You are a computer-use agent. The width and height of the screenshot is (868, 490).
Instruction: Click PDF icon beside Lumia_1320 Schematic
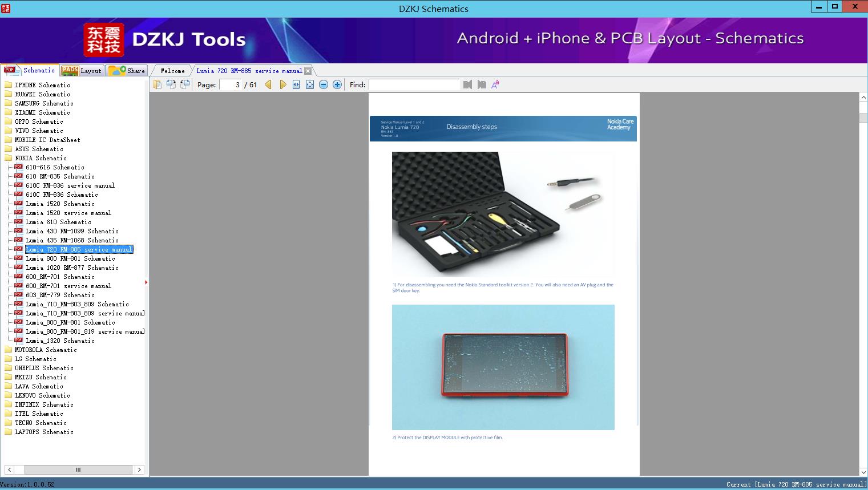click(x=18, y=340)
